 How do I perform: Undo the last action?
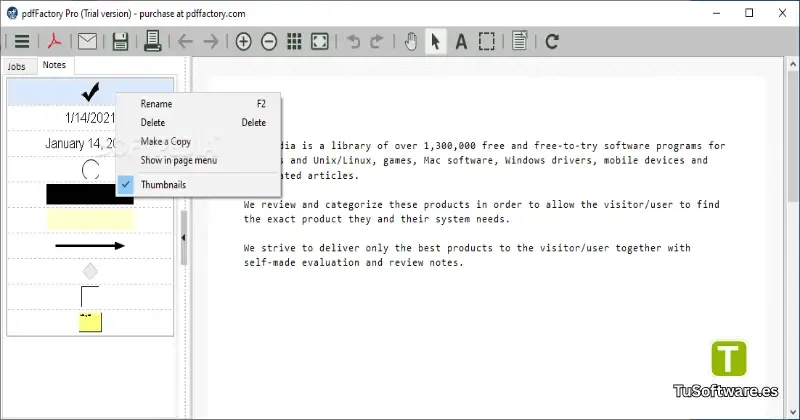tap(353, 41)
